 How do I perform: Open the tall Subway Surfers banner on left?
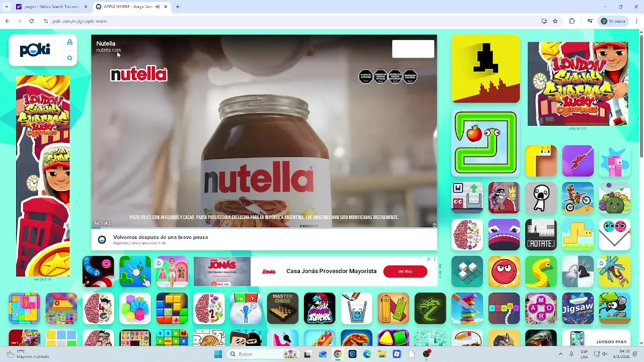click(x=43, y=176)
